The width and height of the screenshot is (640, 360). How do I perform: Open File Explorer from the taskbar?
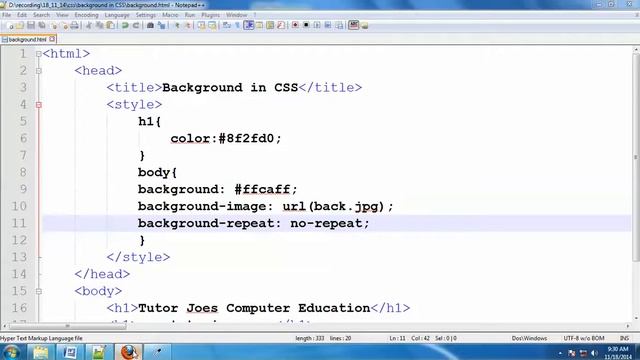[40, 352]
